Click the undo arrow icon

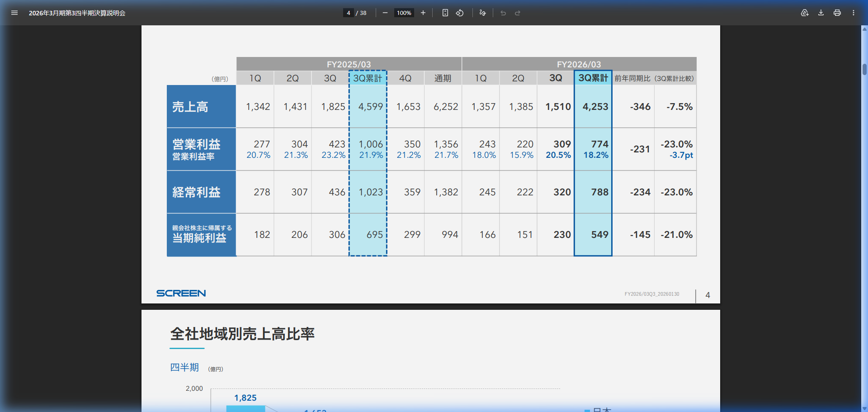point(503,13)
